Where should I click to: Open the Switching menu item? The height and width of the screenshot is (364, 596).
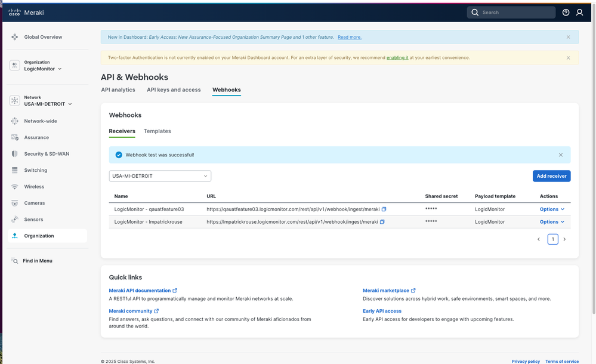[36, 170]
